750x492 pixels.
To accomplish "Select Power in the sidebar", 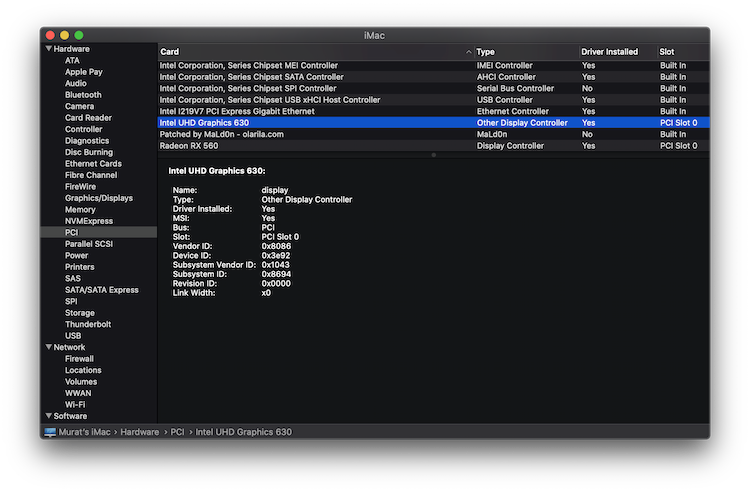I will tap(77, 255).
